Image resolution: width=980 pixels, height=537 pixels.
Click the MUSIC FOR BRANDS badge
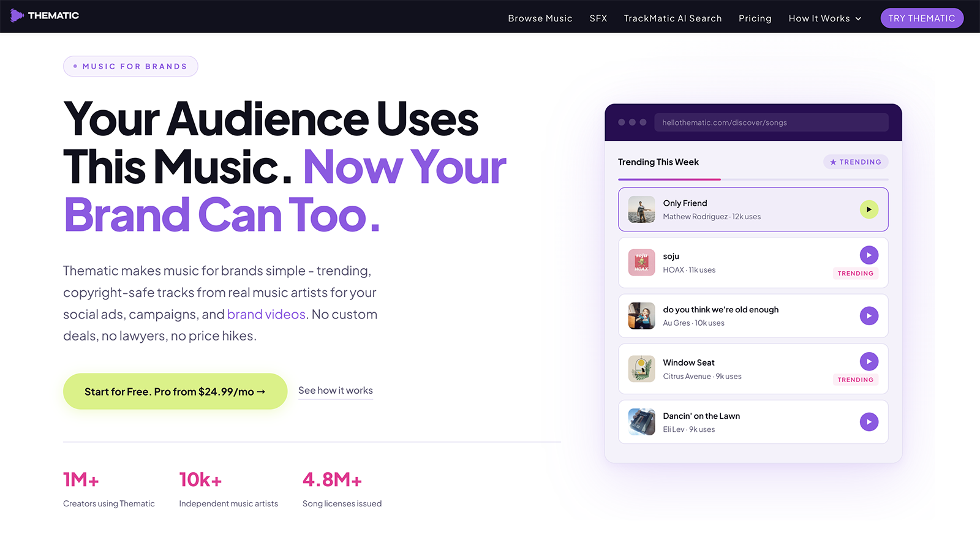coord(130,66)
